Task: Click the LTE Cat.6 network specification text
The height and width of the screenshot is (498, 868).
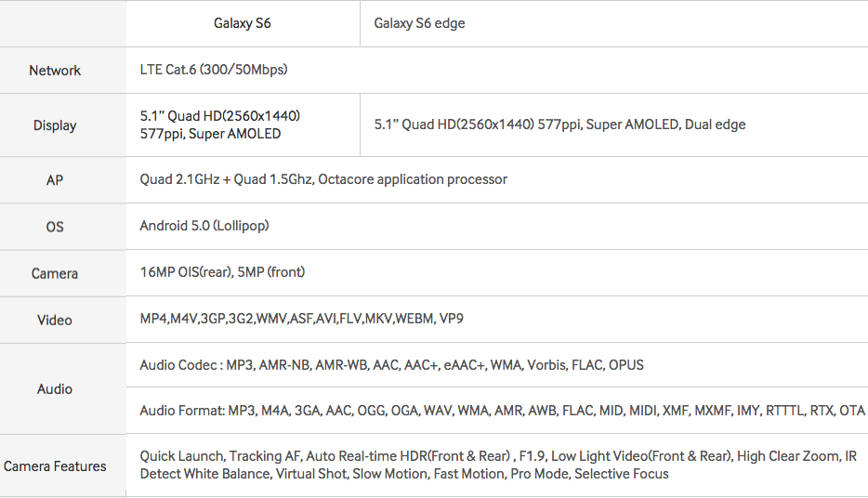Action: (x=214, y=70)
